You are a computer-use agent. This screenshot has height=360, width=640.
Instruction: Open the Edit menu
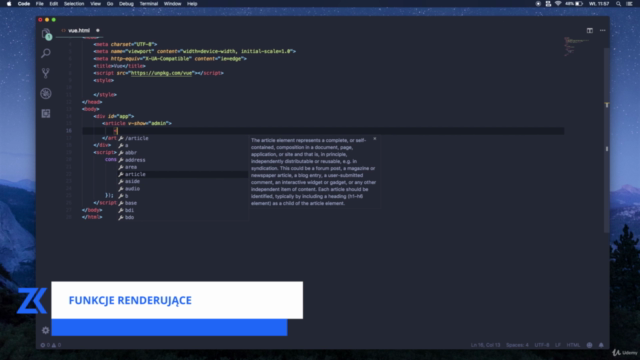(53, 4)
